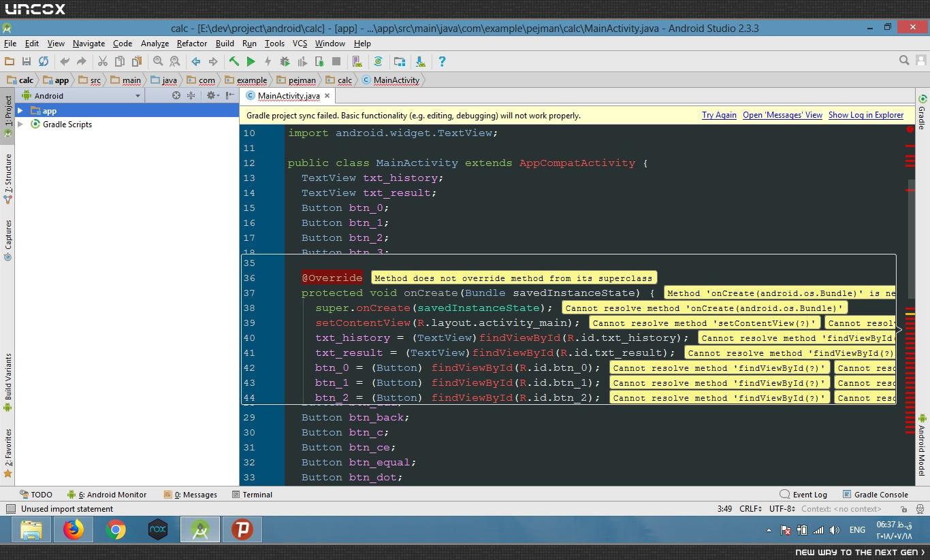Click the Synchronize toolbar icon

point(44,61)
